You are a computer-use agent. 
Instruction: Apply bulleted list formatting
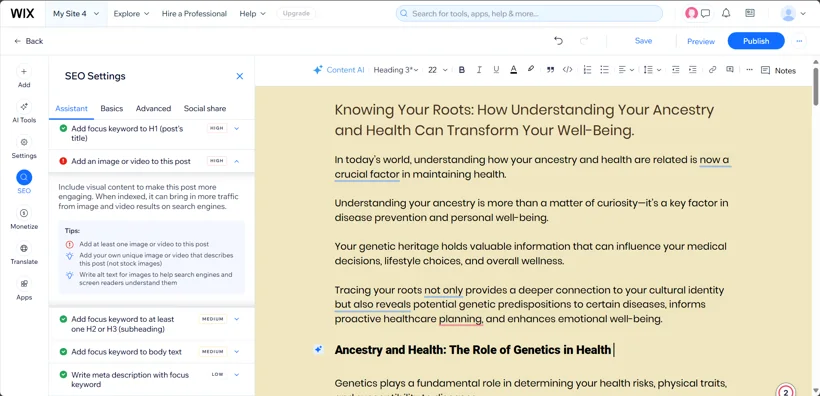click(605, 70)
